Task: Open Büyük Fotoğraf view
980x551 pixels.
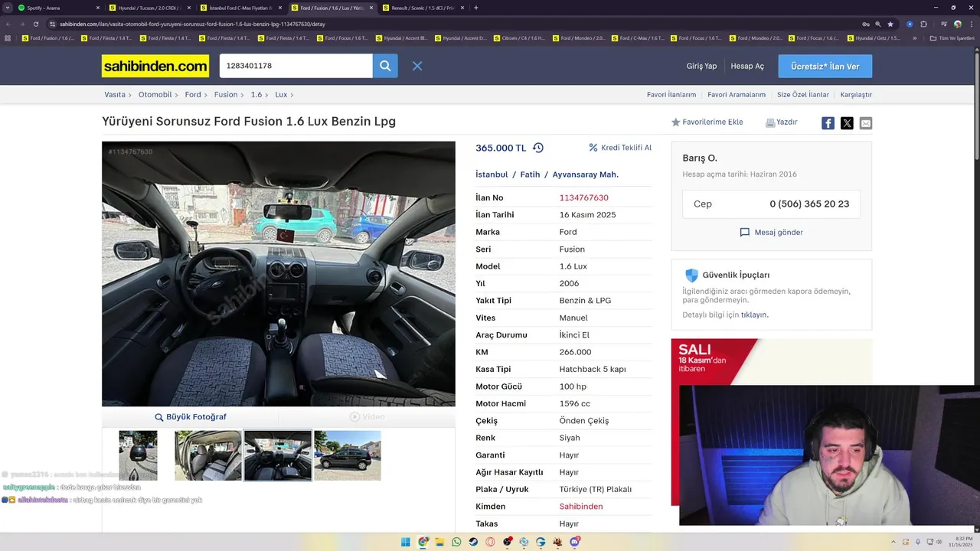Action: [191, 417]
